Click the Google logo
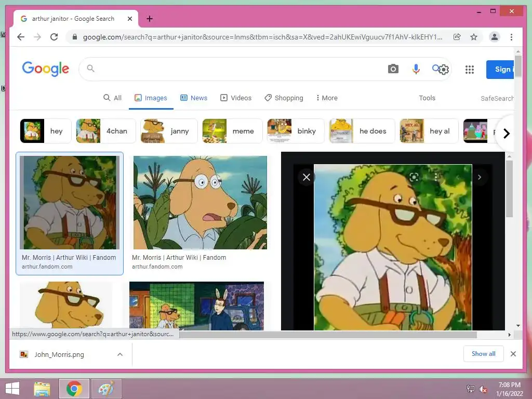Image resolution: width=532 pixels, height=399 pixels. coord(46,69)
